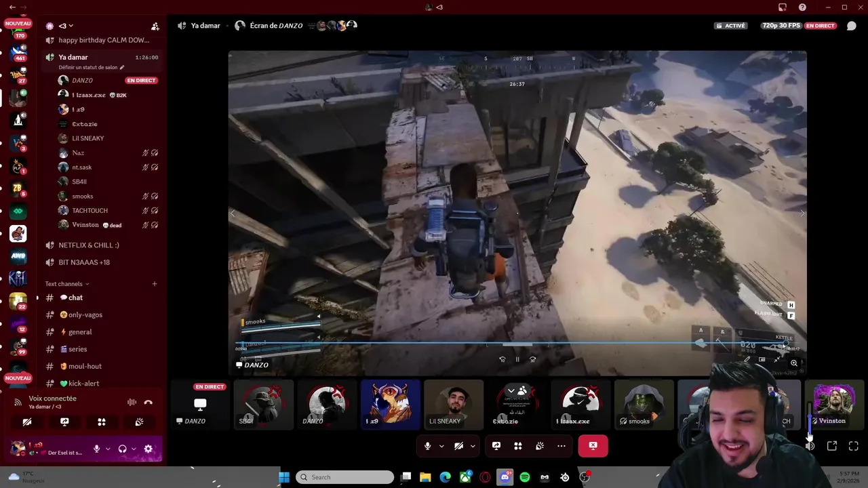
Task: Skip forward thirty seconds in stream
Action: [532, 360]
